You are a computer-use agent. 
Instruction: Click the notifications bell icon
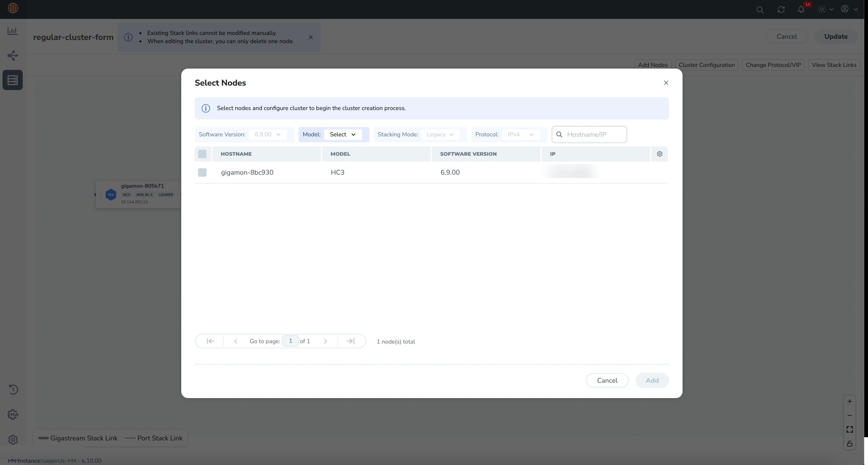[801, 9]
